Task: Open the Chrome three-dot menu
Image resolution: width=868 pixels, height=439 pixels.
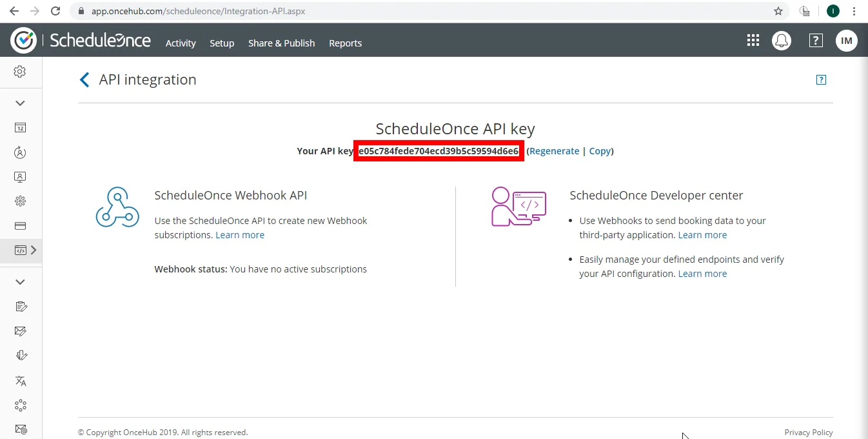Action: click(854, 11)
